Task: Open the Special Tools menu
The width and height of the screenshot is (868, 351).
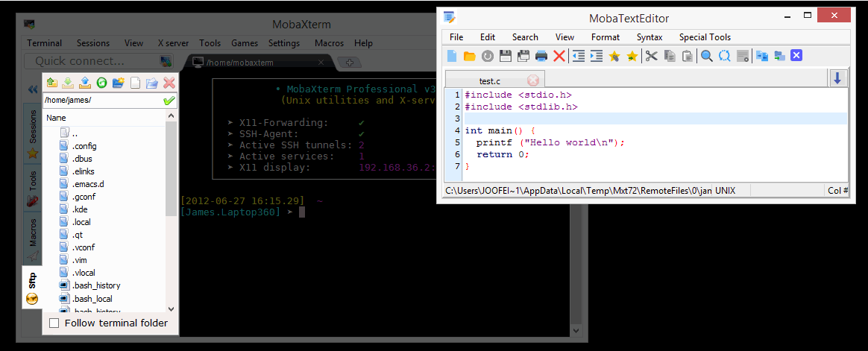Action: coord(704,37)
